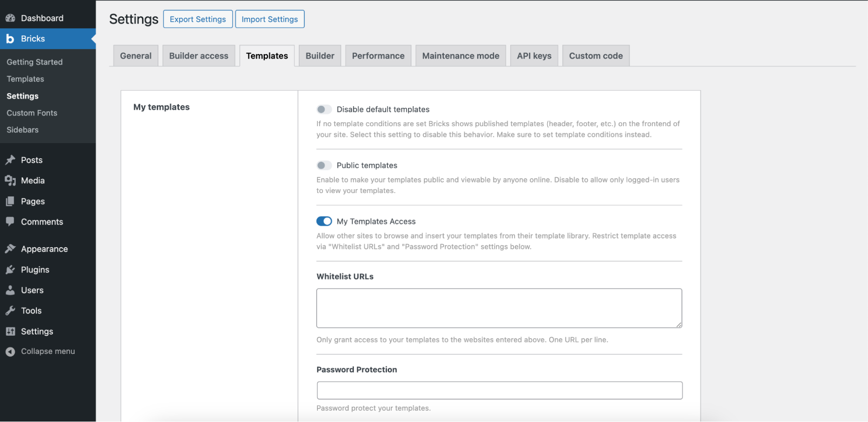Switch to the Builder access tab

click(198, 56)
